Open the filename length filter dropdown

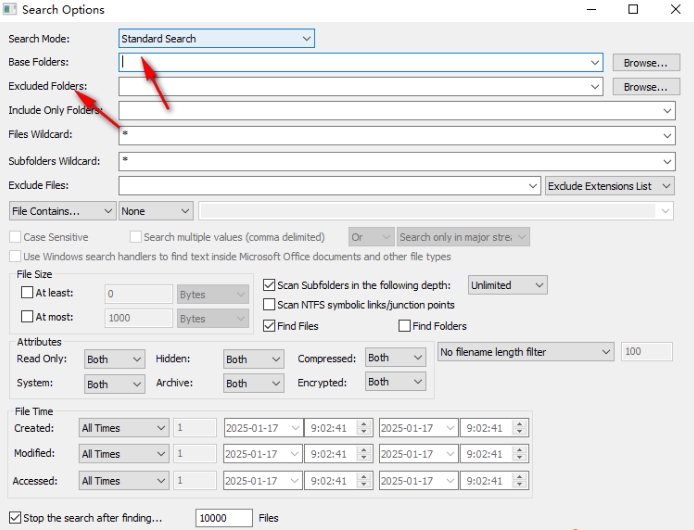(526, 352)
